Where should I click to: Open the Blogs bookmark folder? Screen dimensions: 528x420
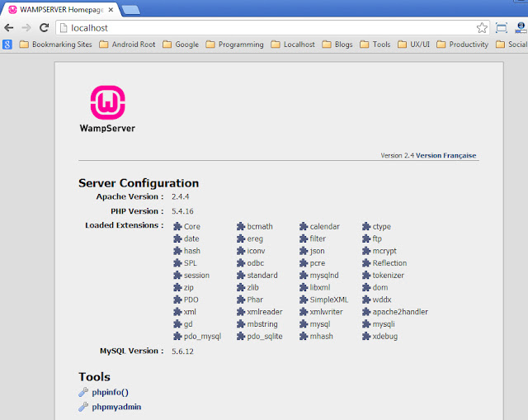[337, 45]
